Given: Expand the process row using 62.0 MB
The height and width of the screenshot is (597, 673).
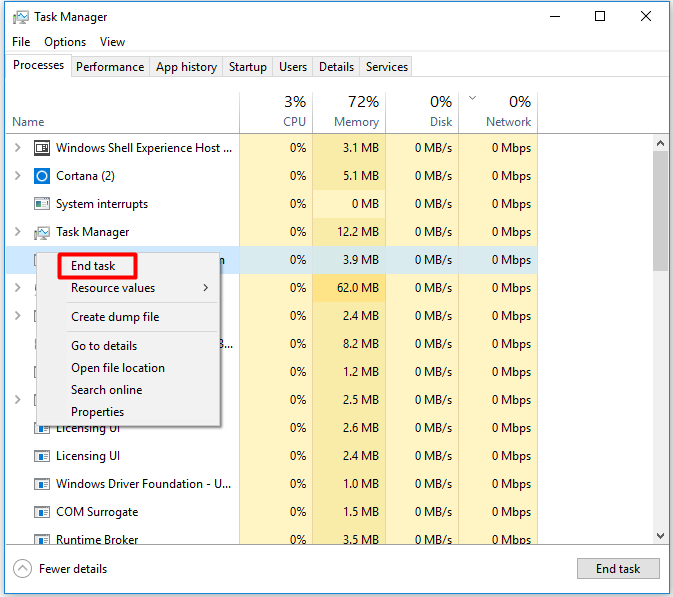Looking at the screenshot, I should [18, 288].
